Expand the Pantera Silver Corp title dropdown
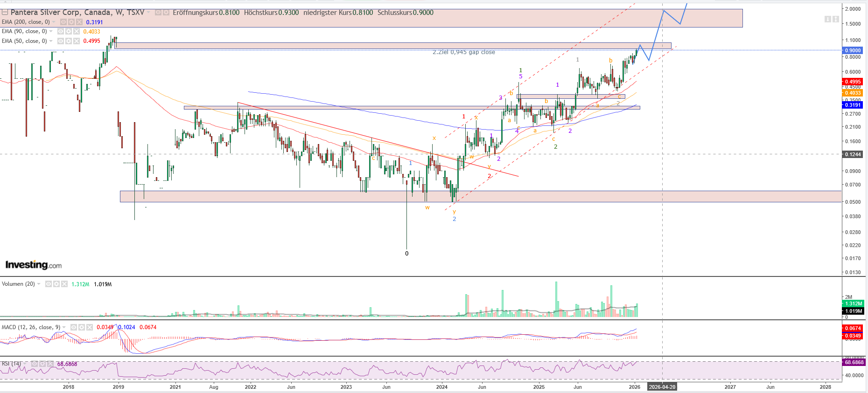The width and height of the screenshot is (868, 393). (x=149, y=13)
